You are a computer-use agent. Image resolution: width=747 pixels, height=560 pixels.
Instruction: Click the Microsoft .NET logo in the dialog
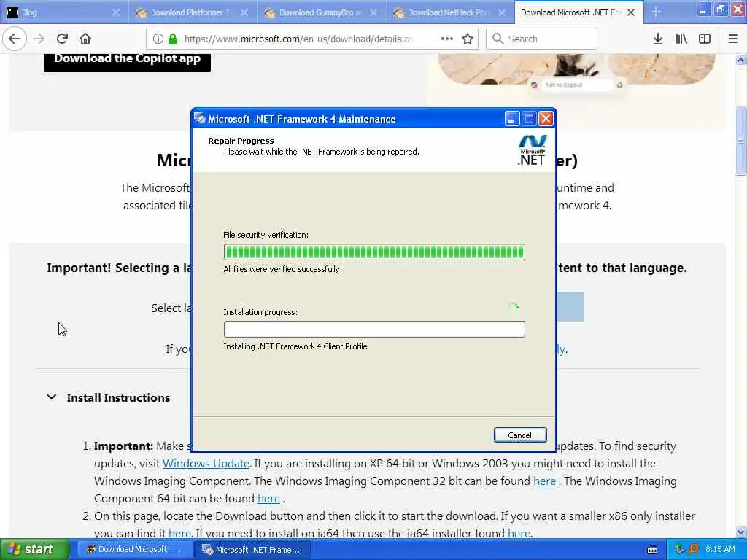pos(532,150)
